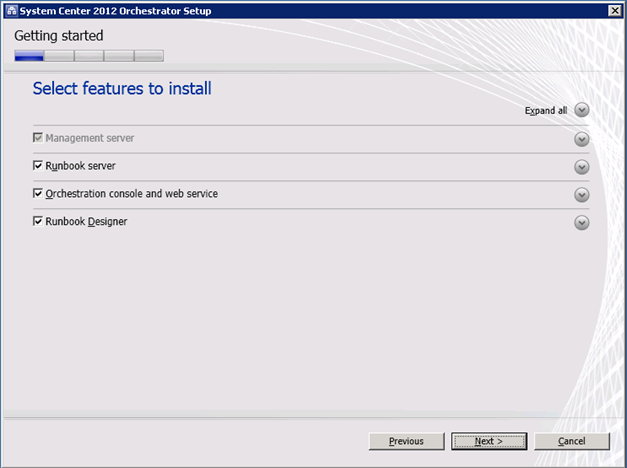Expand the Runbook server details chevron
627x468 pixels.
click(x=582, y=167)
